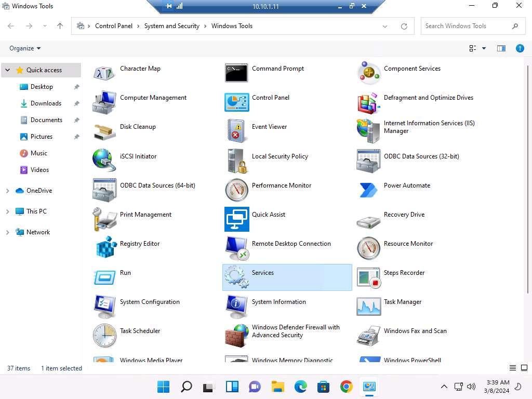The image size is (532, 399).
Task: Expand the OneDrive tree node
Action: [x=7, y=191]
